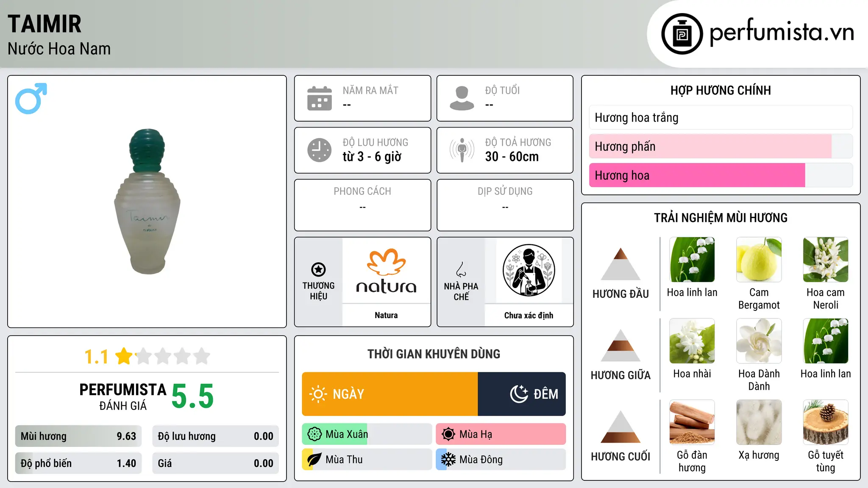Click the PHONG CÁCH style card

coord(362,205)
